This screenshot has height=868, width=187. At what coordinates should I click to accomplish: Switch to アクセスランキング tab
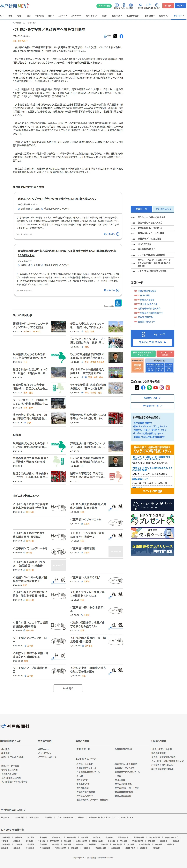tap(163, 209)
